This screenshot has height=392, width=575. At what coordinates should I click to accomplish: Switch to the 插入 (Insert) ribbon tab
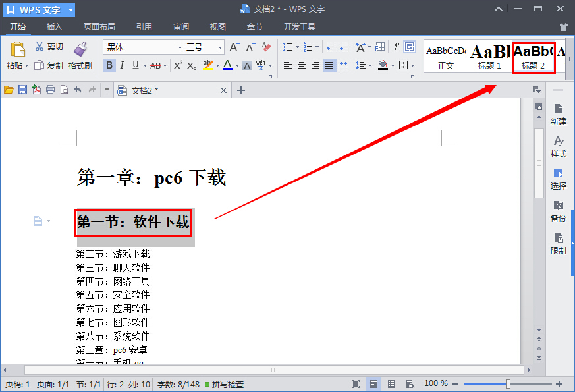[55, 27]
